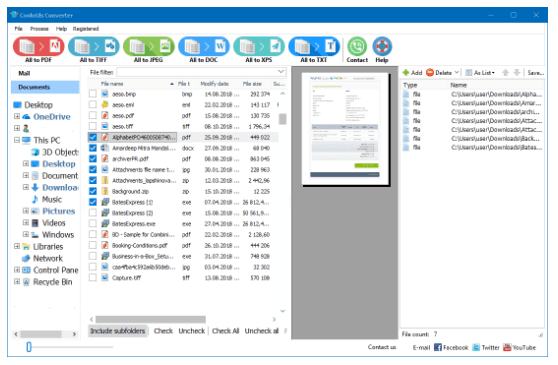558x365 pixels.
Task: Select top Desktop item in tree
Action: click(x=33, y=105)
